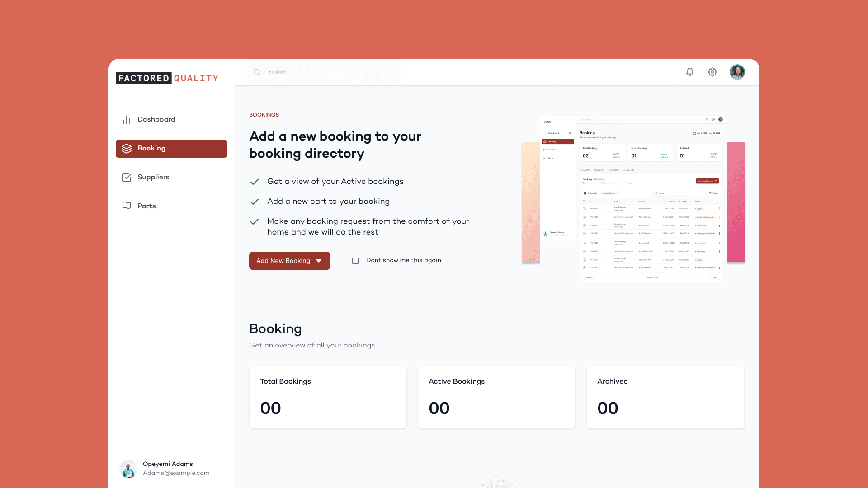Click Get an overview of all your bookings
868x488 pixels.
[x=312, y=345]
